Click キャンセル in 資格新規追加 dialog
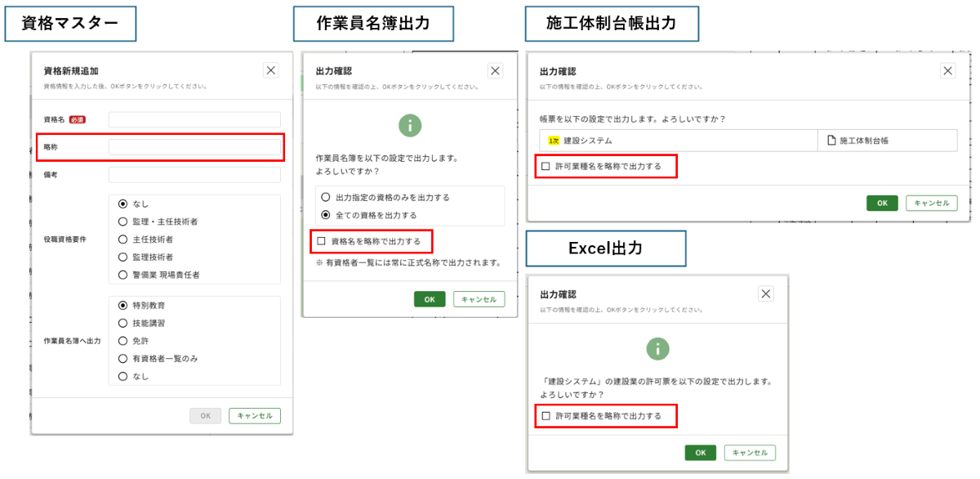 pyautogui.click(x=254, y=415)
